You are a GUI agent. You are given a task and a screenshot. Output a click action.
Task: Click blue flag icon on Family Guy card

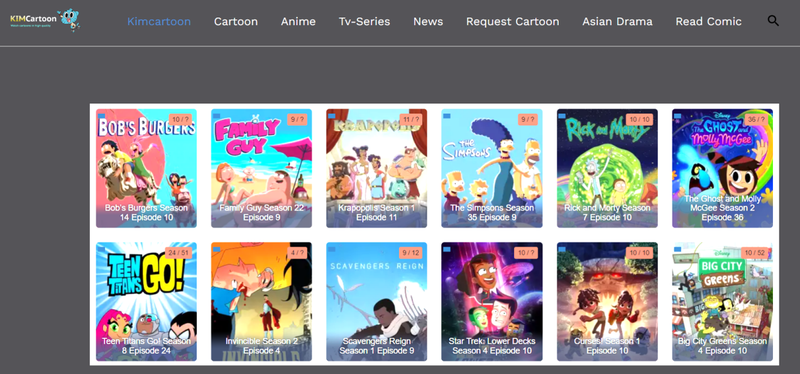[x=216, y=116]
